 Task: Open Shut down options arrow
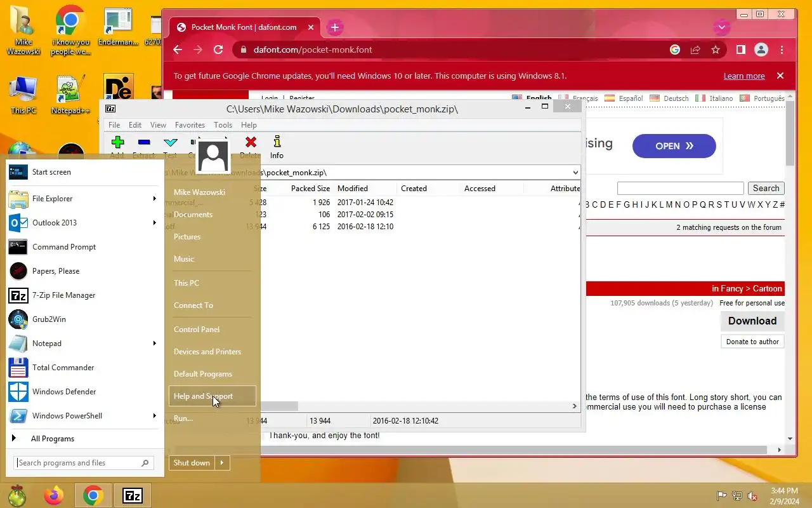tap(222, 463)
